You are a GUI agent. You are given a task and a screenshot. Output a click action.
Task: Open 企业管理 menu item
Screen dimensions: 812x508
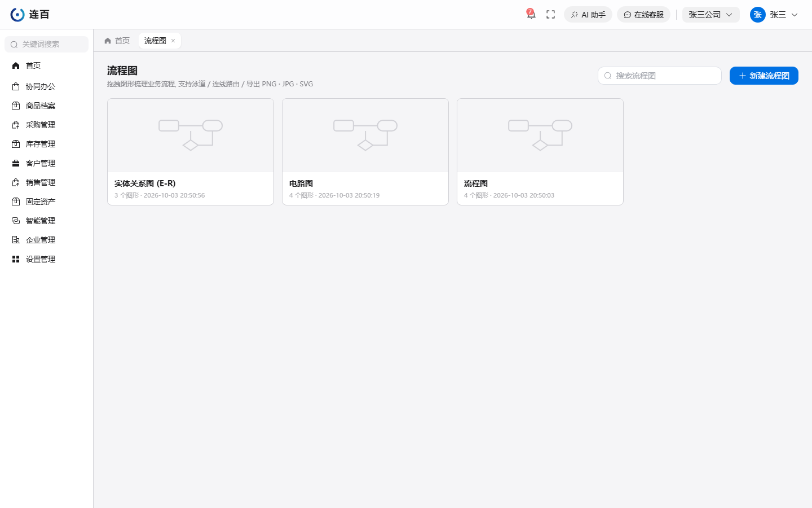click(x=46, y=240)
